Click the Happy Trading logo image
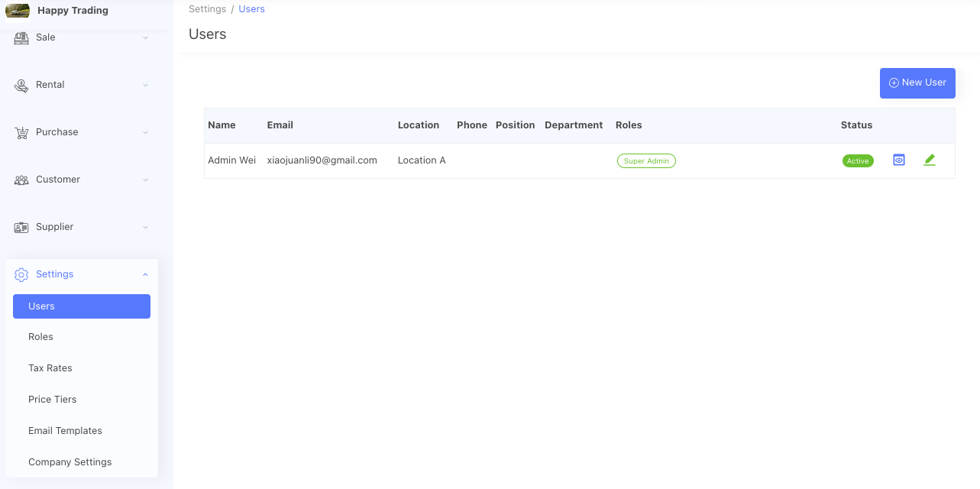The height and width of the screenshot is (489, 980). click(x=18, y=11)
